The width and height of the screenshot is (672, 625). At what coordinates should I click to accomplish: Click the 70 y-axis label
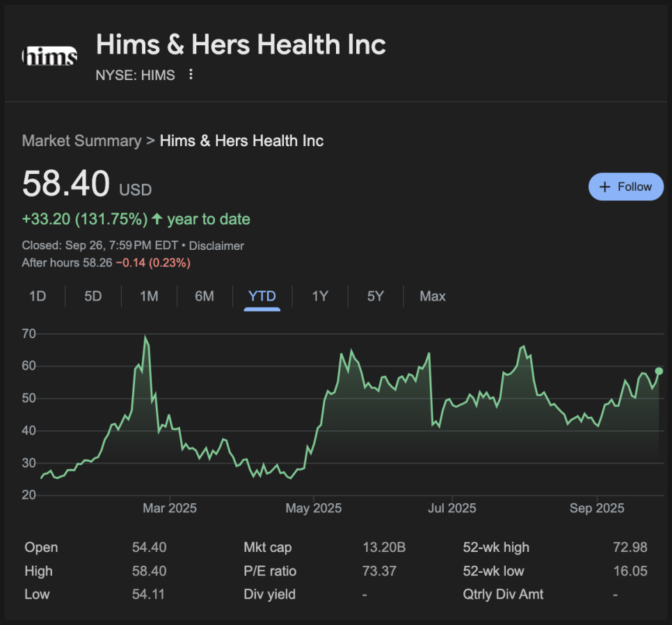29,334
